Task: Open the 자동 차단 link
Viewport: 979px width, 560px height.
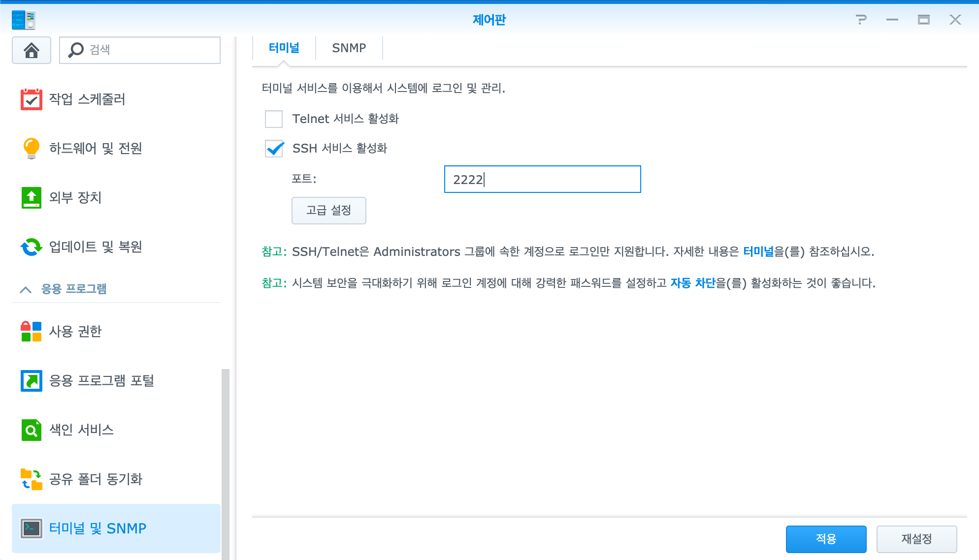Action: [x=692, y=283]
